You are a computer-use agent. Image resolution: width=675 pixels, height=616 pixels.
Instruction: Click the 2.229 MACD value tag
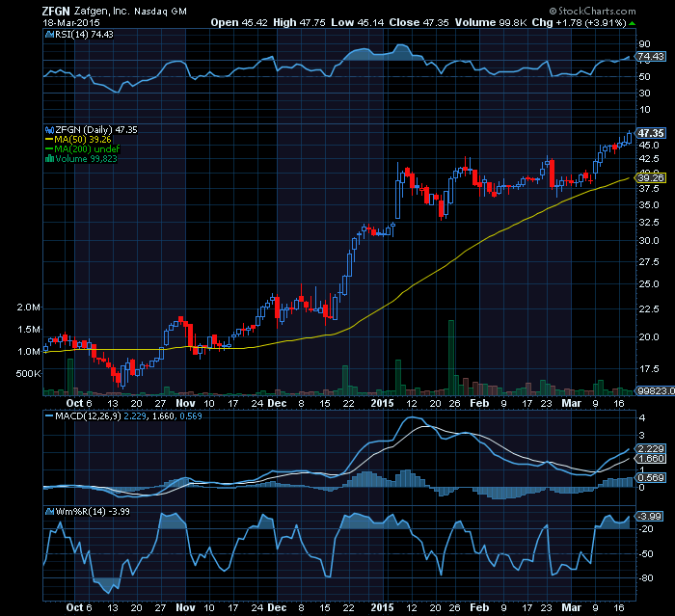pyautogui.click(x=651, y=448)
